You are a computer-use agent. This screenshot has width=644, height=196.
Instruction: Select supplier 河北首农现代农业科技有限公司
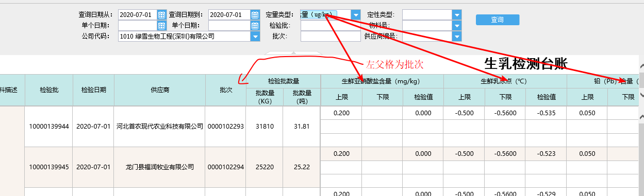[159, 127]
